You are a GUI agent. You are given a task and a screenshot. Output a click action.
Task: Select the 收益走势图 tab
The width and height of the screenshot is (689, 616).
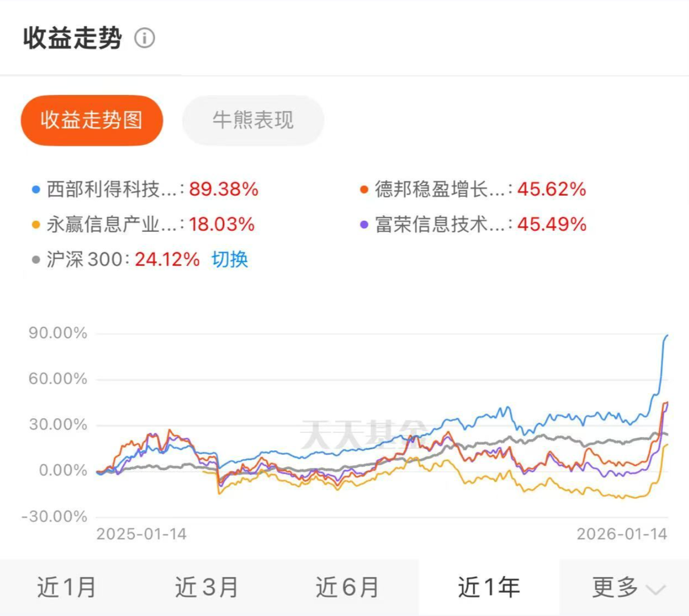[x=92, y=120]
